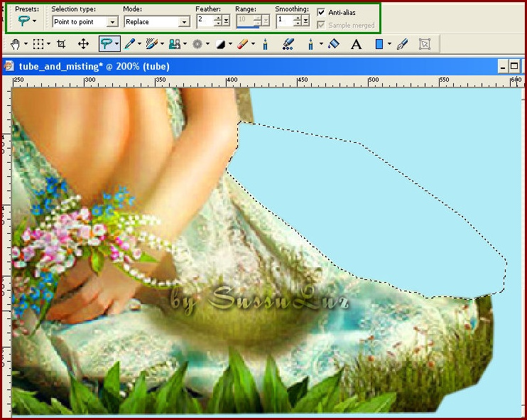Minimize the tube_and_misting document window
The height and width of the screenshot is (420, 527).
pyautogui.click(x=503, y=67)
